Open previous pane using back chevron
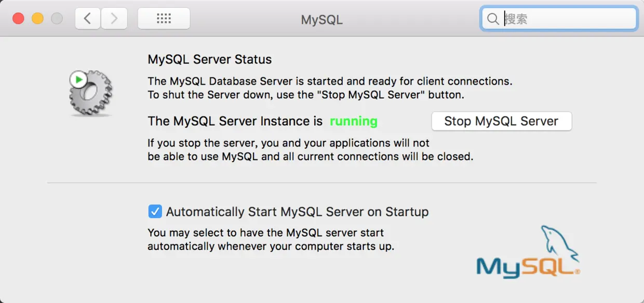The image size is (644, 303). 87,18
